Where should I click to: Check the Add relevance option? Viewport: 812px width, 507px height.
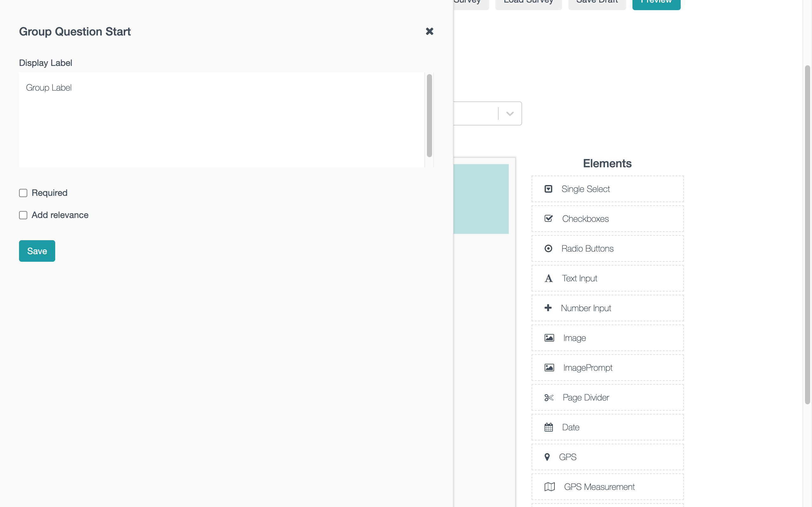coord(23,215)
